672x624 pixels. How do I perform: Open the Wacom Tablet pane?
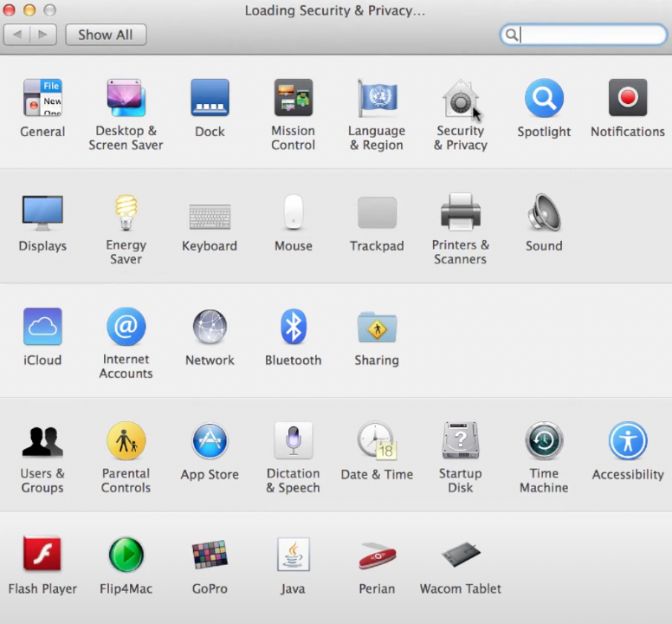point(460,556)
